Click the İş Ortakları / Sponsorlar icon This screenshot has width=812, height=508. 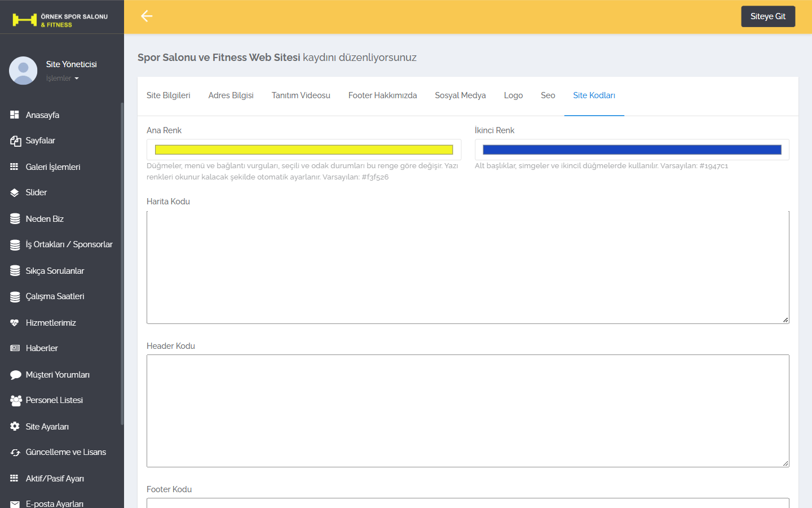(x=15, y=244)
